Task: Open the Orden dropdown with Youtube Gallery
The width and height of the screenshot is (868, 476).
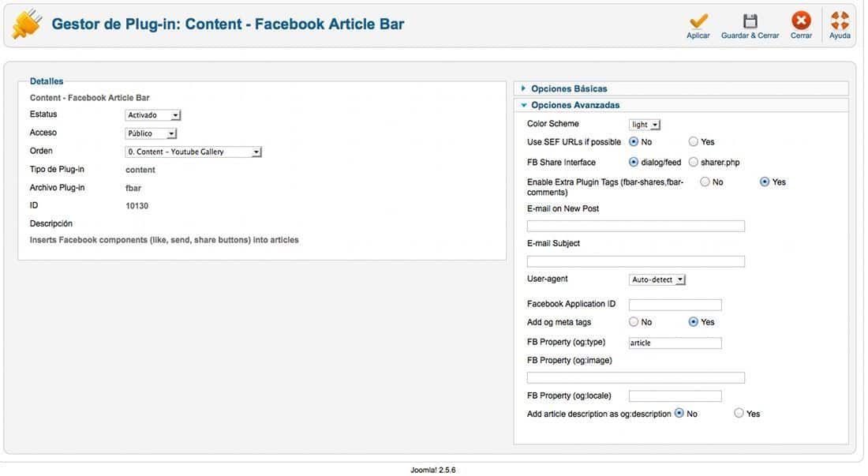Action: 193,152
